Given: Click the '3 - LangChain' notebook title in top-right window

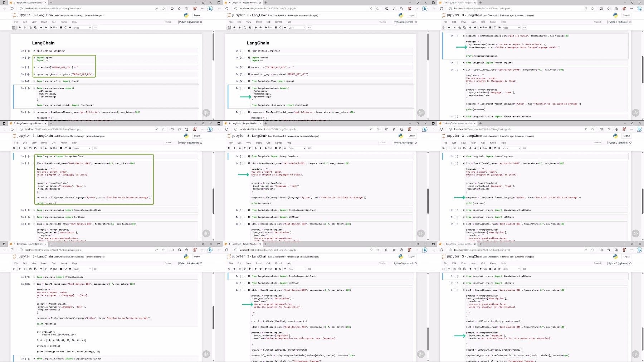Looking at the screenshot, I should 472,15.
